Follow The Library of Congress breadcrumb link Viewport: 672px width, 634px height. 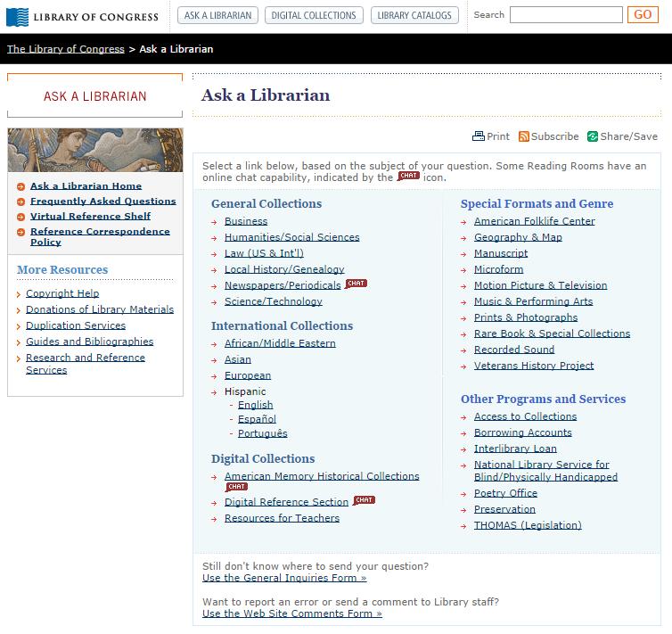coord(66,49)
